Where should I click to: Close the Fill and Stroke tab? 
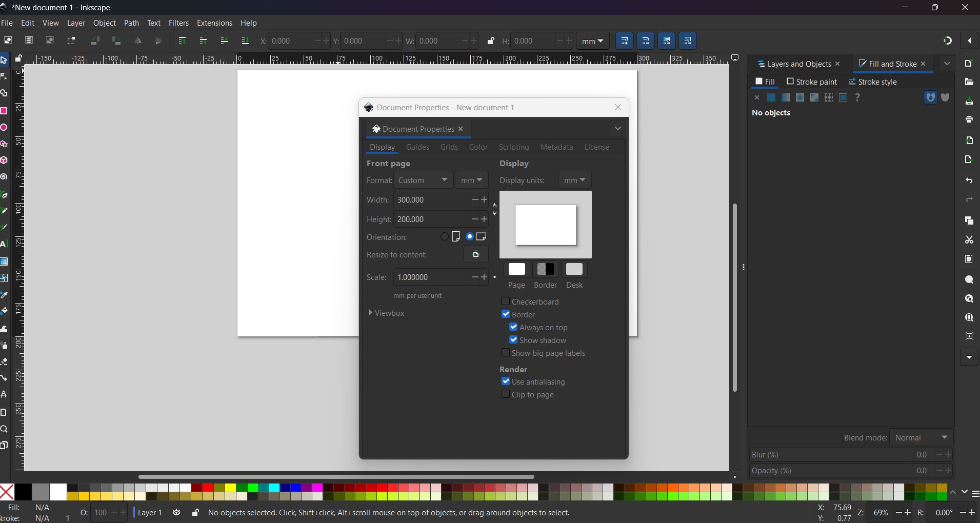[924, 64]
